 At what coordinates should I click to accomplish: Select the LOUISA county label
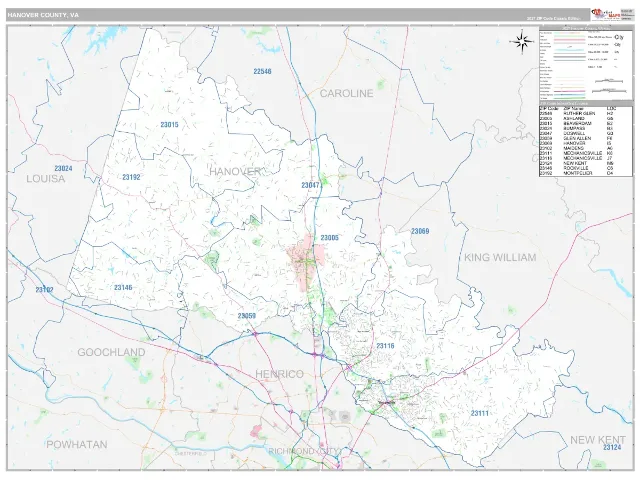coord(46,179)
